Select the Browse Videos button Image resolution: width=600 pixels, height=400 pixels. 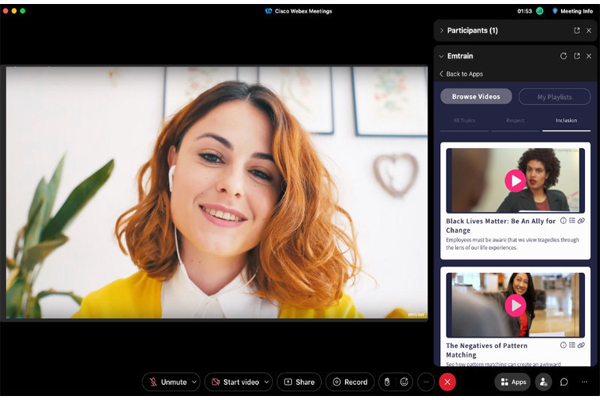pos(476,96)
